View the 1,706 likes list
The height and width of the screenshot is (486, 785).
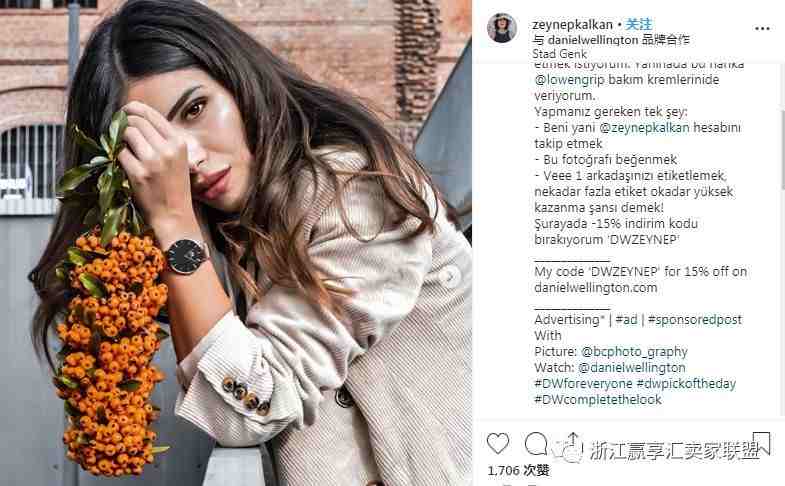[x=518, y=470]
